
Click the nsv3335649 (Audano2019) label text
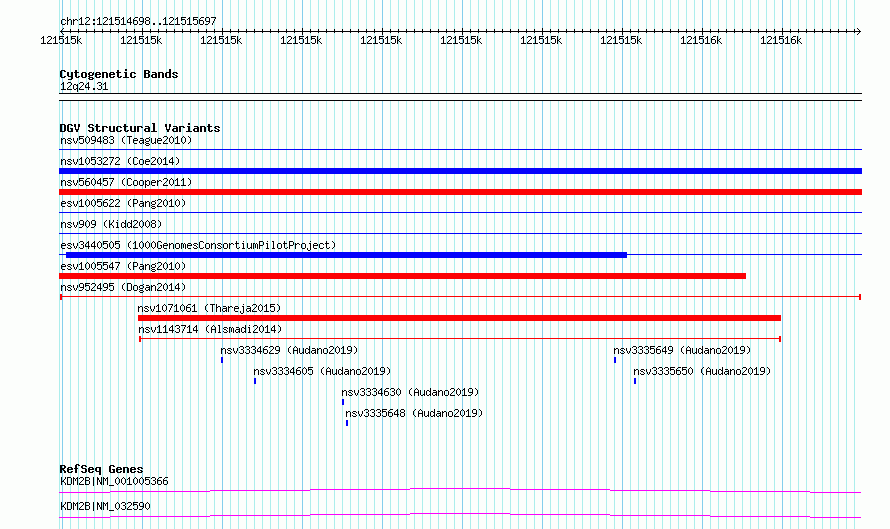(682, 350)
